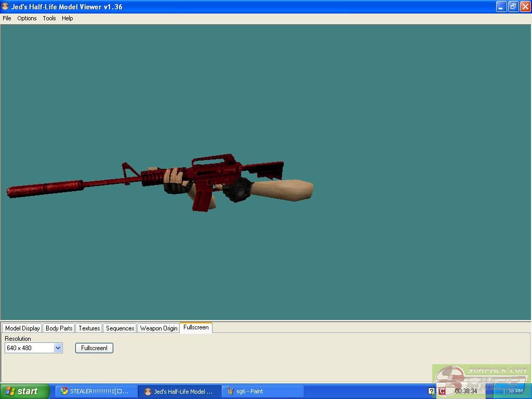Click the Windows Start button
This screenshot has width=532, height=399.
24,391
